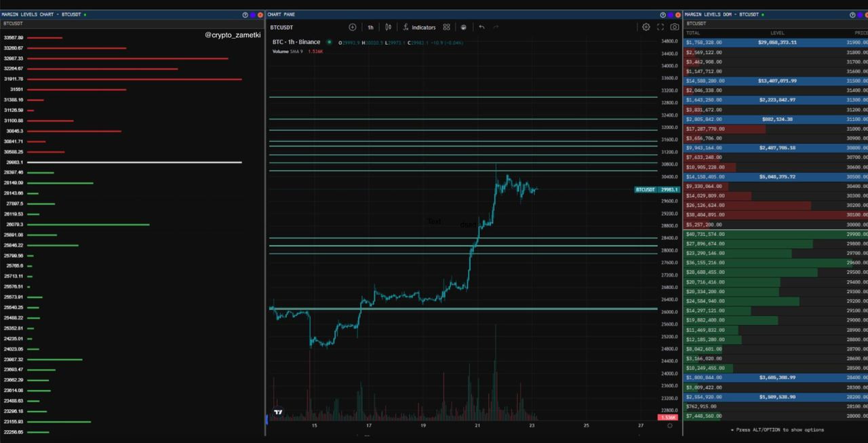Click the 30845.3 red level in margin chart
This screenshot has height=443, width=868.
click(x=75, y=131)
